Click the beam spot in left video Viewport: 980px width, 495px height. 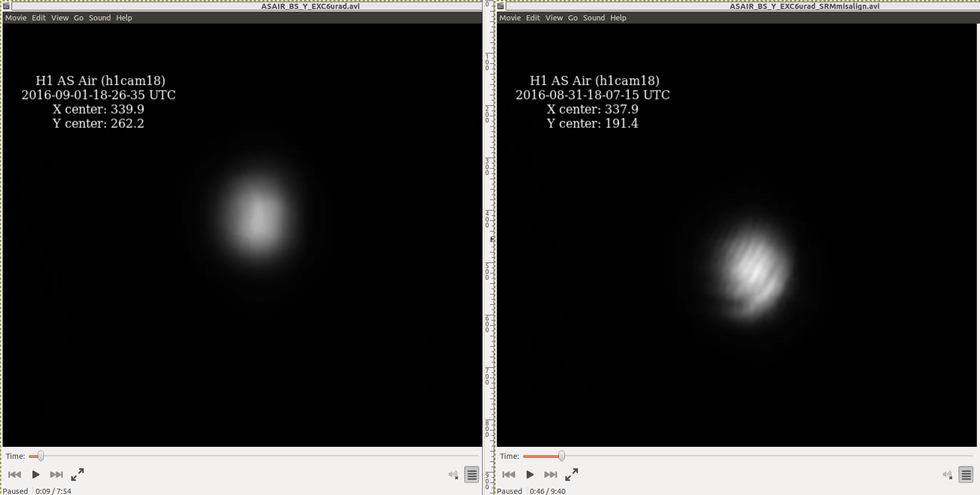point(258,215)
